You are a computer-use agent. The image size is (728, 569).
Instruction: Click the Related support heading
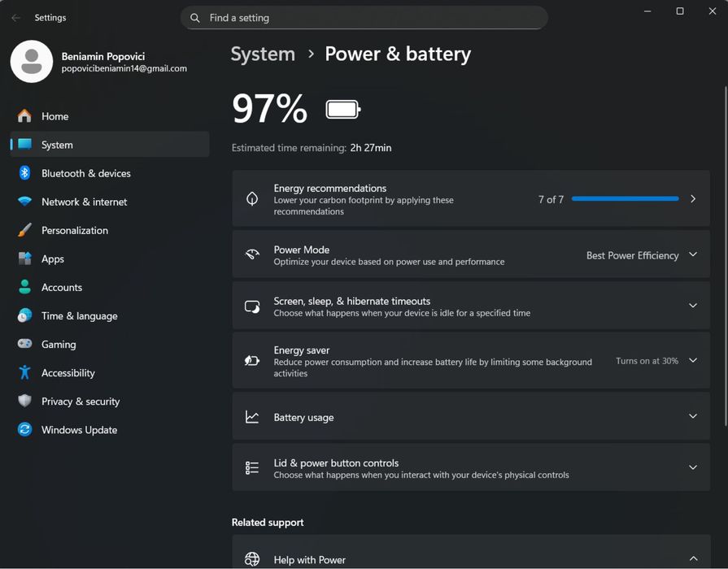pos(268,522)
